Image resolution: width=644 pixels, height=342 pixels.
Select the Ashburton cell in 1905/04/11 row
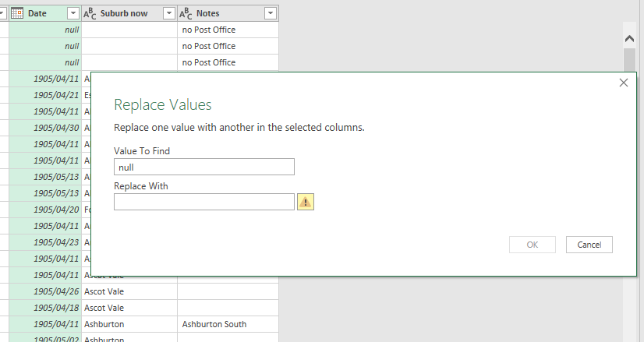tap(129, 324)
